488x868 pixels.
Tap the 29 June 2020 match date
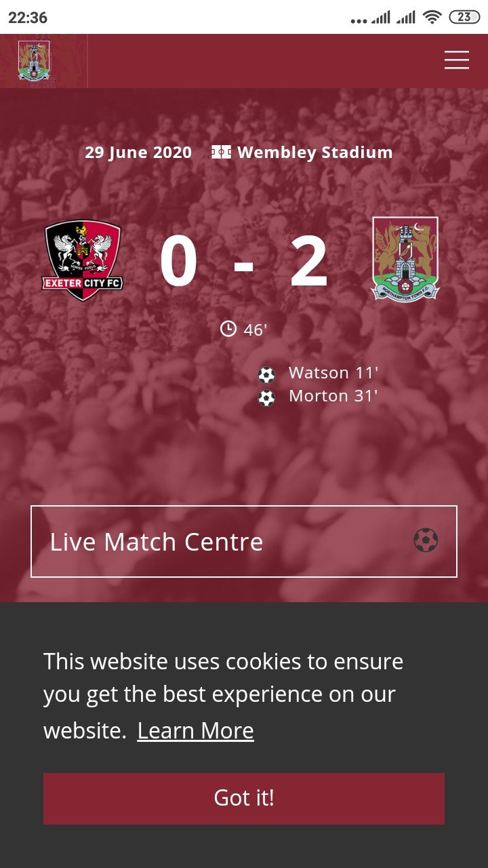(138, 152)
